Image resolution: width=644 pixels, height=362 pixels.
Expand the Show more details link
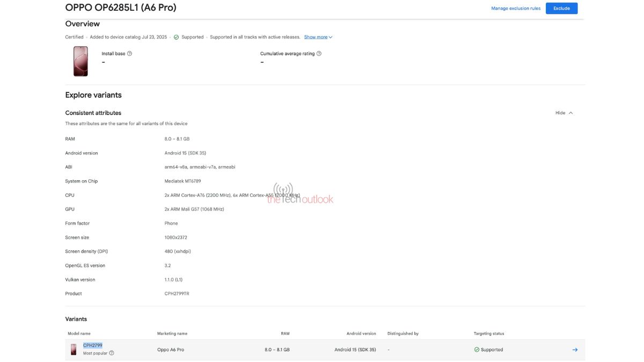[x=318, y=37]
